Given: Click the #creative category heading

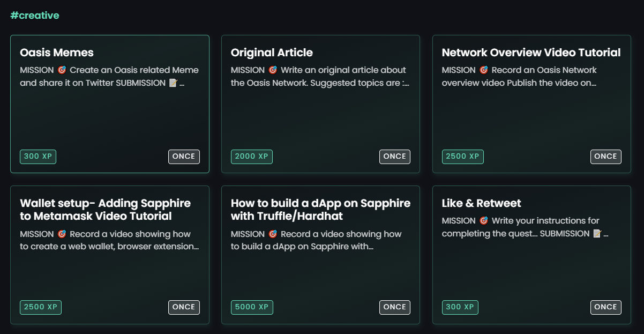Looking at the screenshot, I should pyautogui.click(x=35, y=16).
